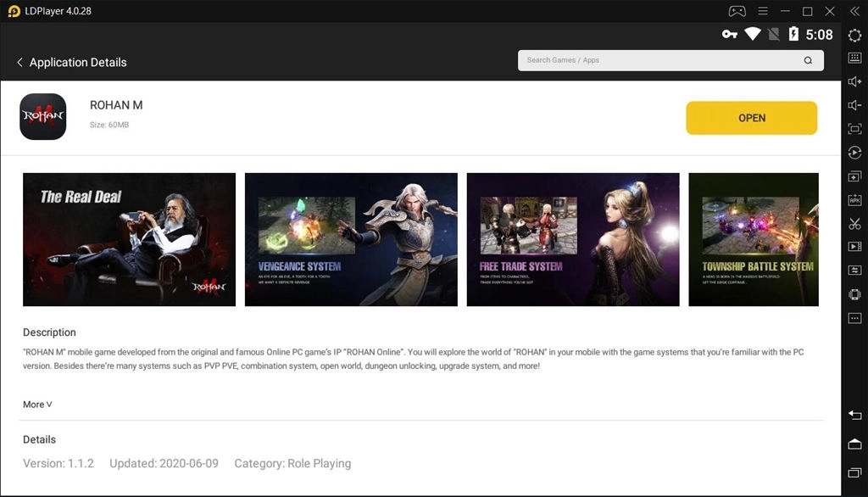Click the Updated: 2020-06-09 text
868x497 pixels.
[164, 463]
